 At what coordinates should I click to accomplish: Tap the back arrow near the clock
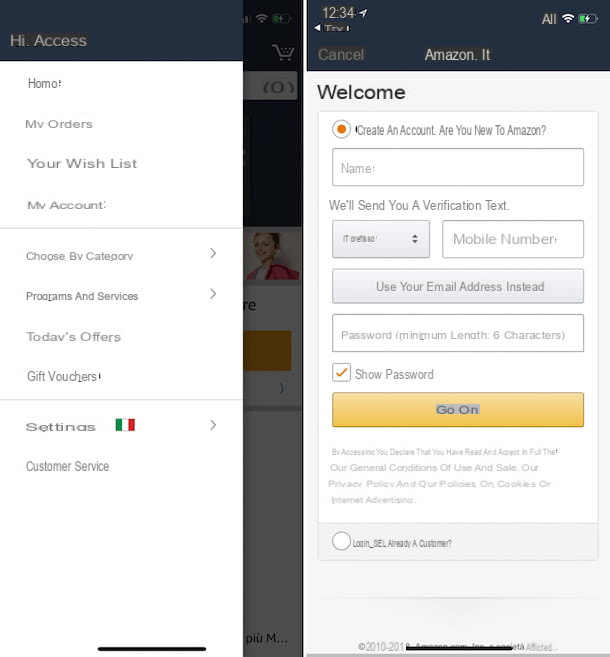pos(318,28)
